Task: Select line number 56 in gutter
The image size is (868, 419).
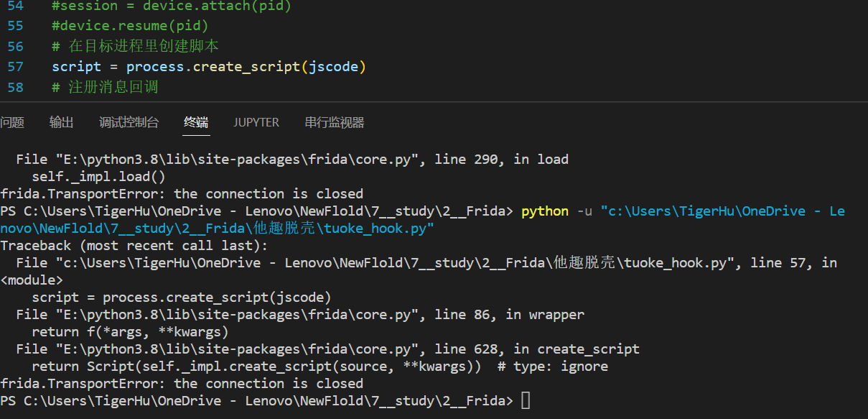Action: tap(15, 47)
